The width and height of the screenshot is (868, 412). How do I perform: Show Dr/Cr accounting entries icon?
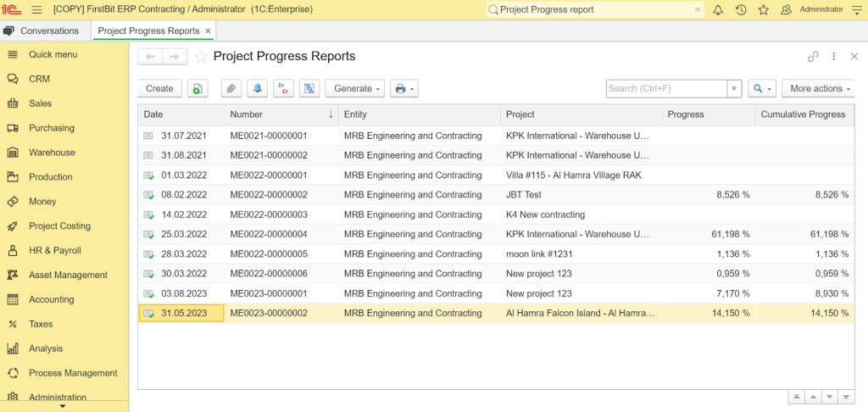283,89
